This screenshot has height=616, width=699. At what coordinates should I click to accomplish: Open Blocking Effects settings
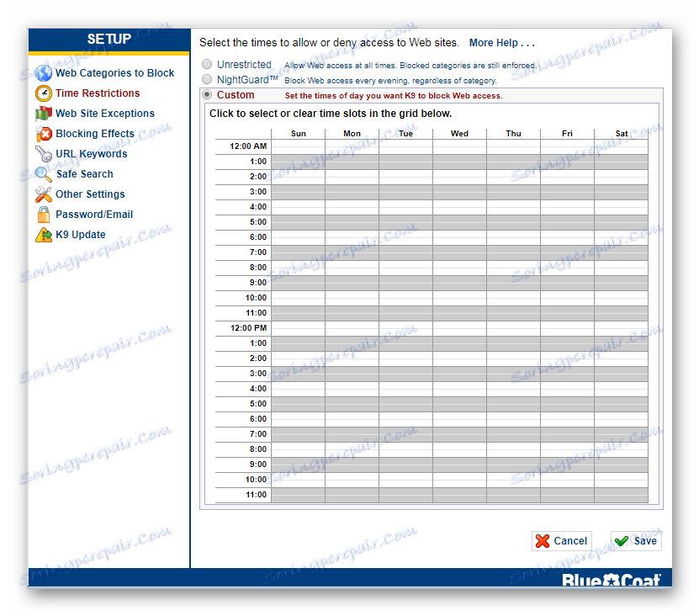coord(95,134)
